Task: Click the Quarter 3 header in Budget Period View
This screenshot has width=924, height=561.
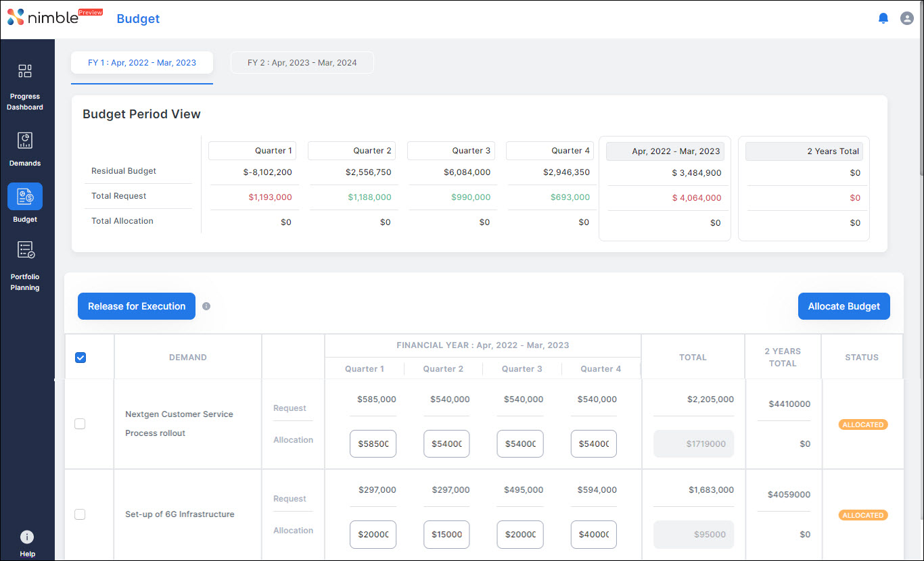Action: pos(451,151)
